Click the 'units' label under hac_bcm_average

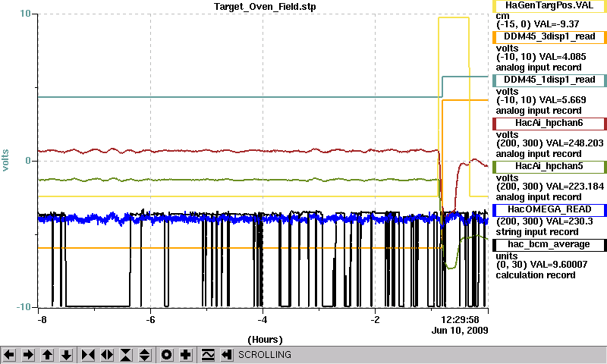coord(507,256)
